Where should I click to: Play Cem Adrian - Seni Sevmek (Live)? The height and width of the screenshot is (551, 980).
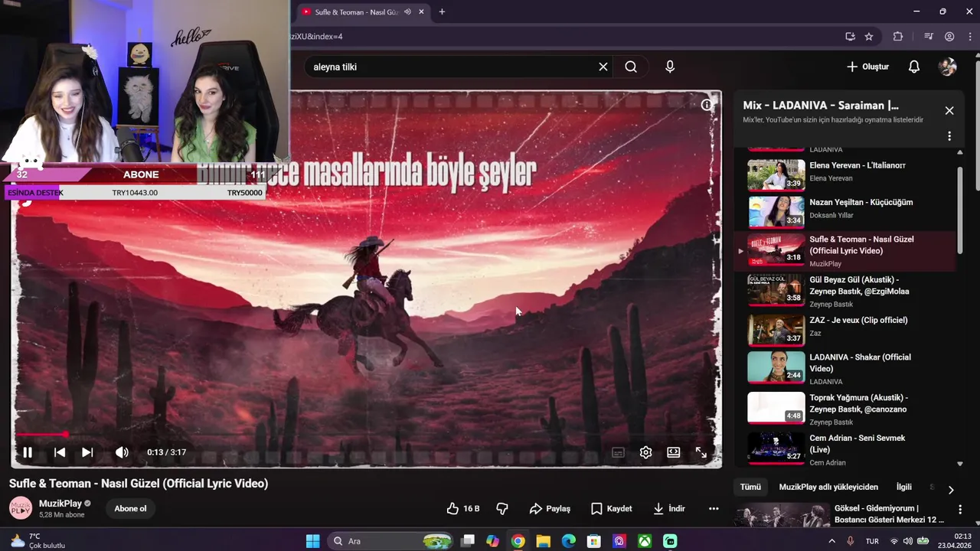click(845, 449)
